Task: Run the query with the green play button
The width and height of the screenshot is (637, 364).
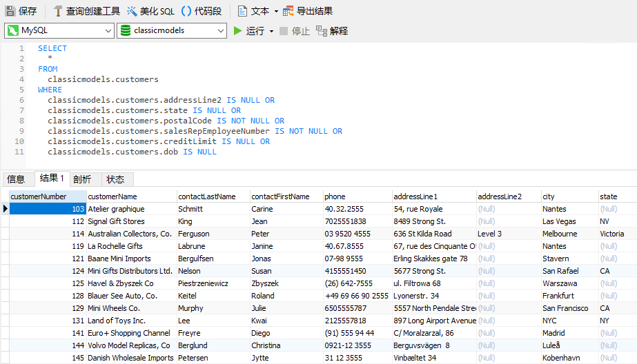Action: (237, 31)
